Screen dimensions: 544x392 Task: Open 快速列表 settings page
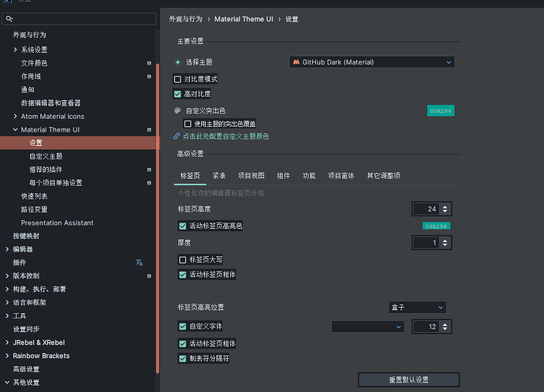pos(34,196)
